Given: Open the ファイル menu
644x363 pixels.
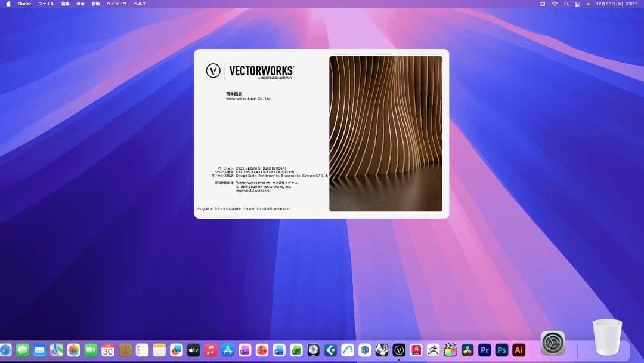Looking at the screenshot, I should click(x=46, y=4).
